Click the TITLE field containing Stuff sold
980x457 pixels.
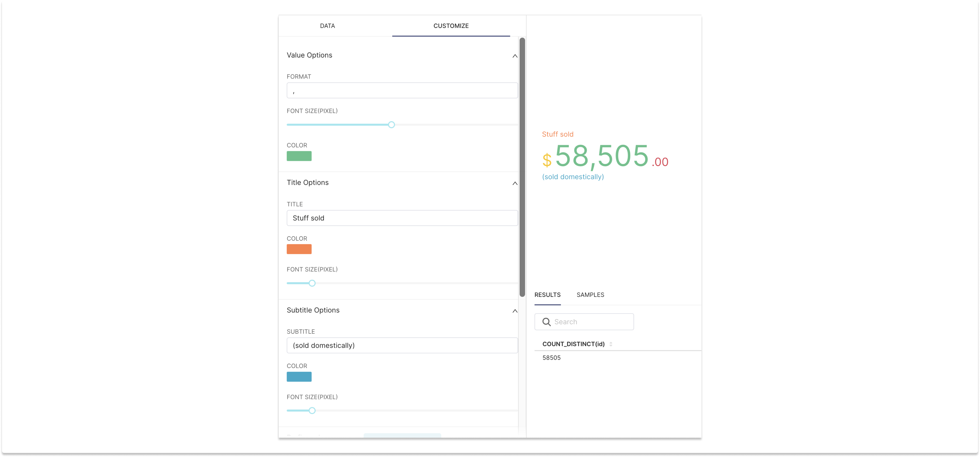click(402, 218)
